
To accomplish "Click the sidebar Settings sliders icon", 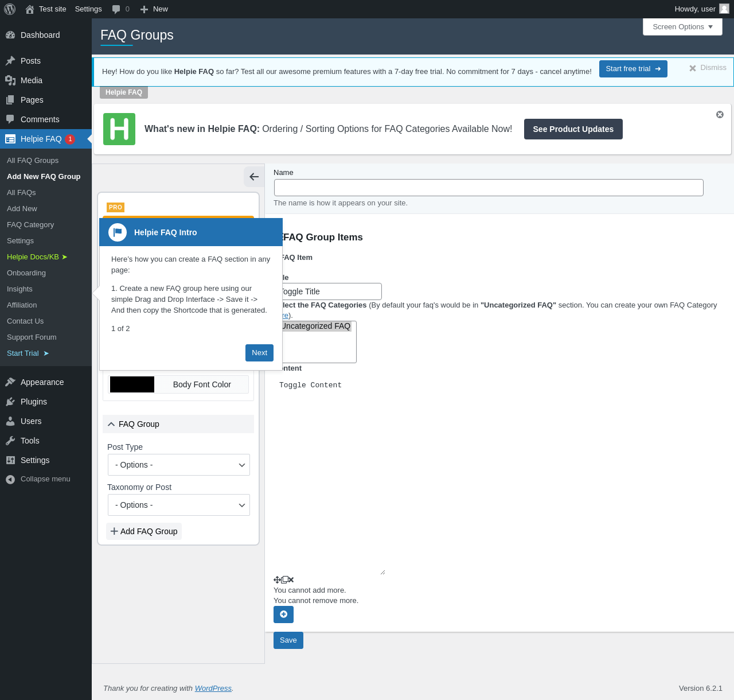I will [10, 460].
